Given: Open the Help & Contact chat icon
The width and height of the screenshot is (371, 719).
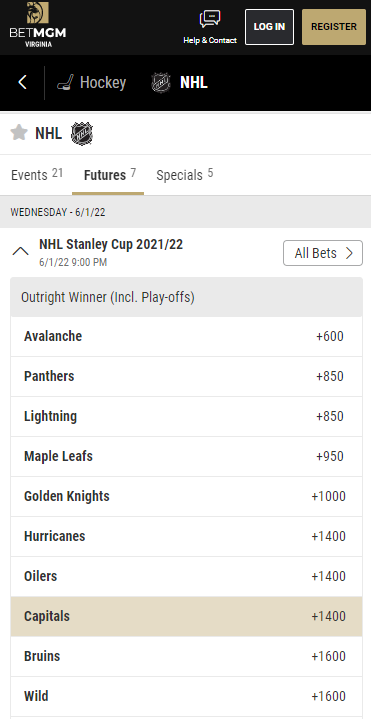Looking at the screenshot, I should pyautogui.click(x=210, y=19).
